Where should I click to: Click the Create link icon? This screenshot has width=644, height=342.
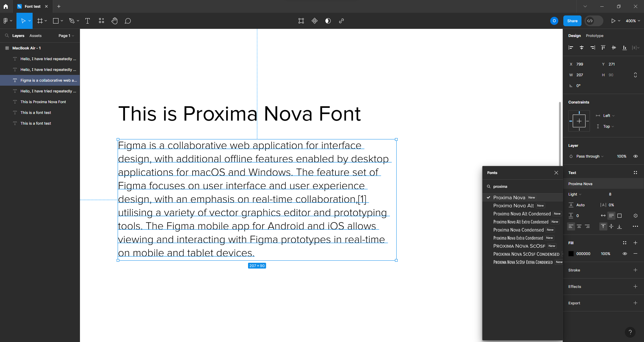coord(341,21)
